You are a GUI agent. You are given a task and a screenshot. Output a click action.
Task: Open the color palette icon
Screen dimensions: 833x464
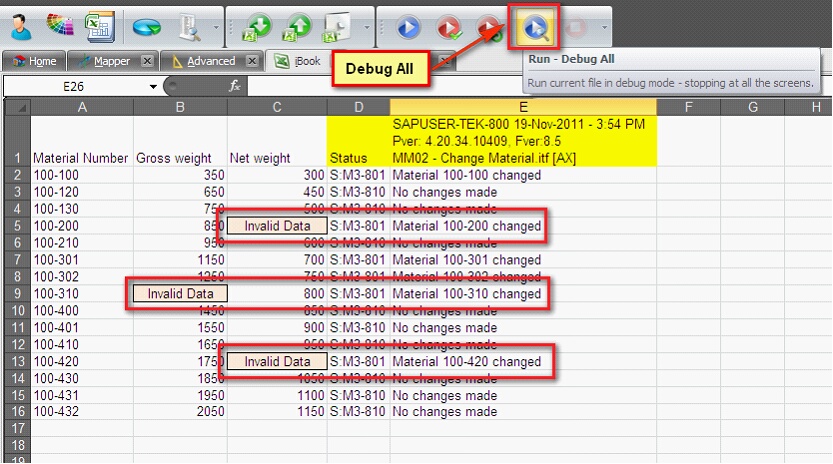pos(59,24)
